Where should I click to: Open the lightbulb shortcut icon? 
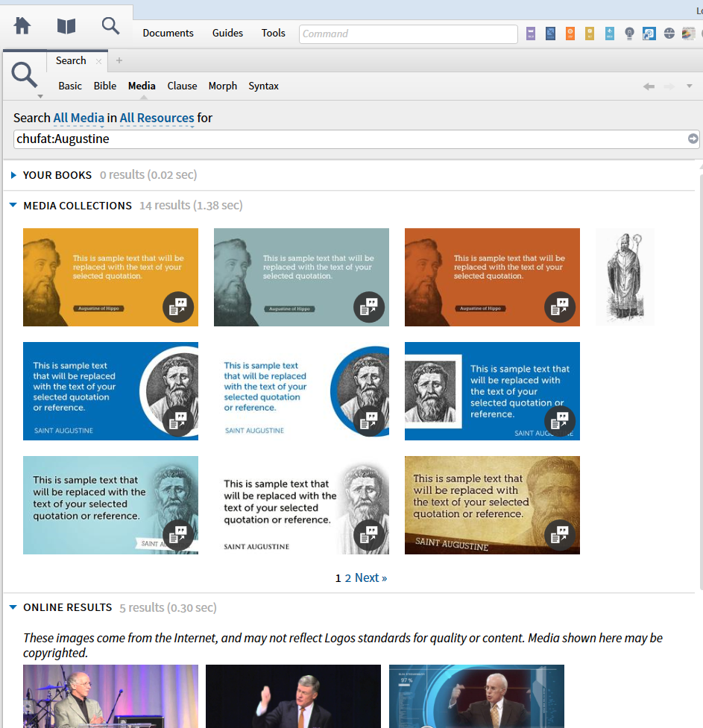tap(629, 34)
